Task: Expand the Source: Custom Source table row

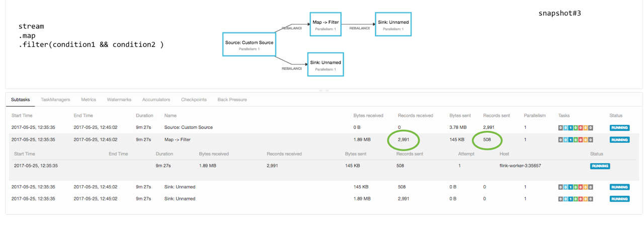Action: pyautogui.click(x=188, y=127)
